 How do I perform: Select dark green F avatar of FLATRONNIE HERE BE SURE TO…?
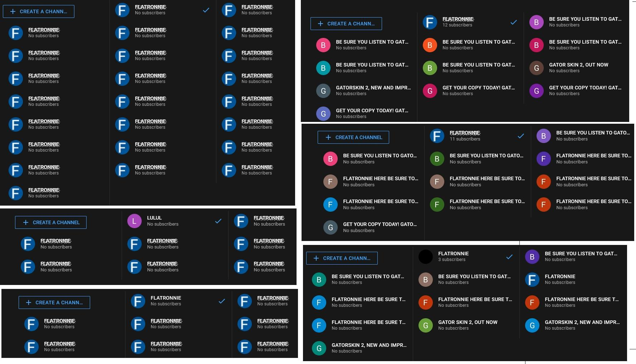[437, 205]
